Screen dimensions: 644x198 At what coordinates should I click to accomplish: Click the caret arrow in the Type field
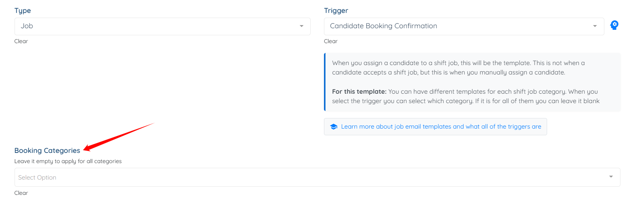[x=302, y=26]
